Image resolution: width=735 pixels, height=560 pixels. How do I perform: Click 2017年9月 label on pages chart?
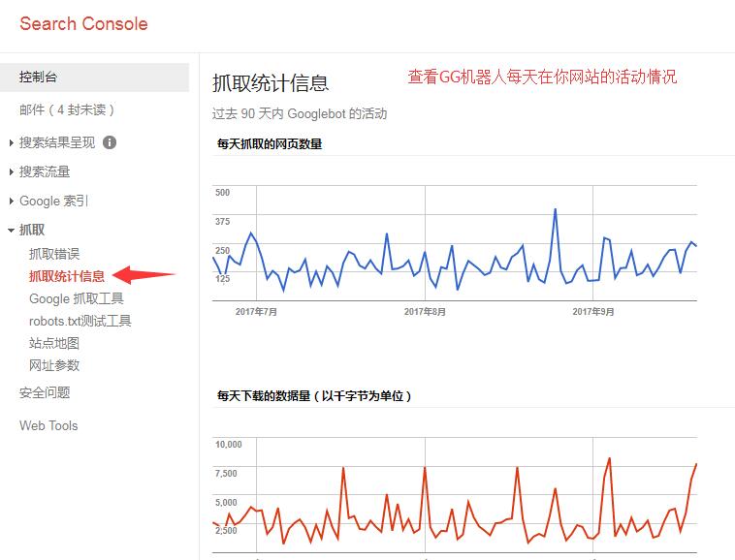pos(593,312)
